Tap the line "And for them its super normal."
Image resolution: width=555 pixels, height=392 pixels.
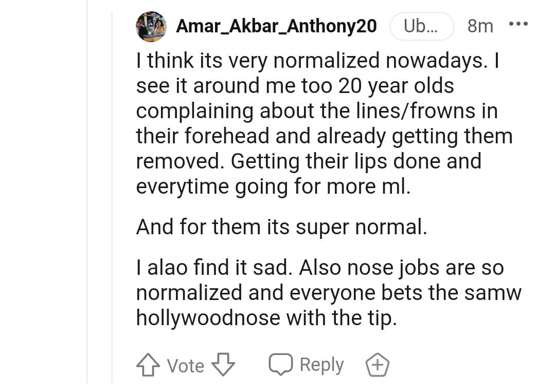point(281,227)
